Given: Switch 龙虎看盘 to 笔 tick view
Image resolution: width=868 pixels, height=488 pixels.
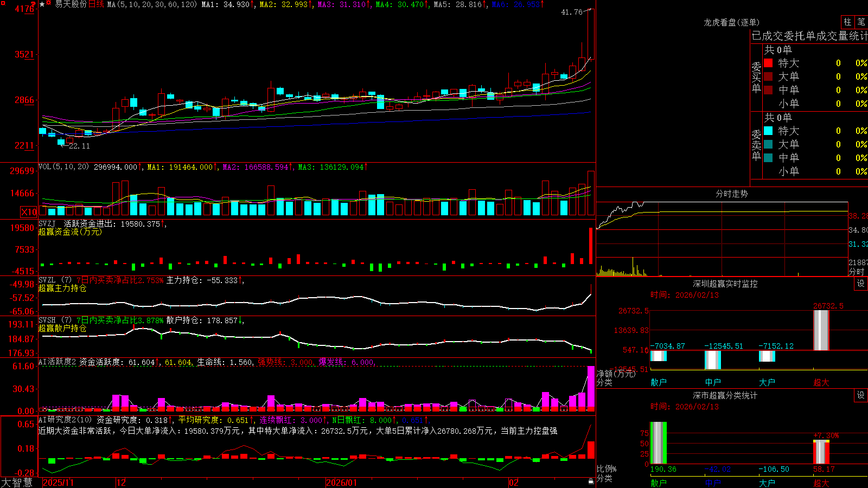Looking at the screenshot, I should click(x=861, y=22).
